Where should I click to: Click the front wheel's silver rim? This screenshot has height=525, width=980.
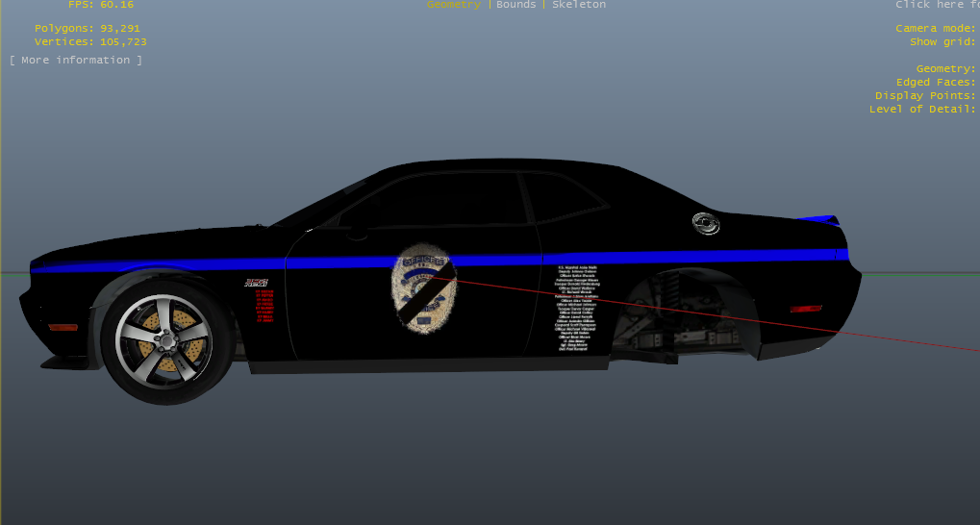(163, 337)
